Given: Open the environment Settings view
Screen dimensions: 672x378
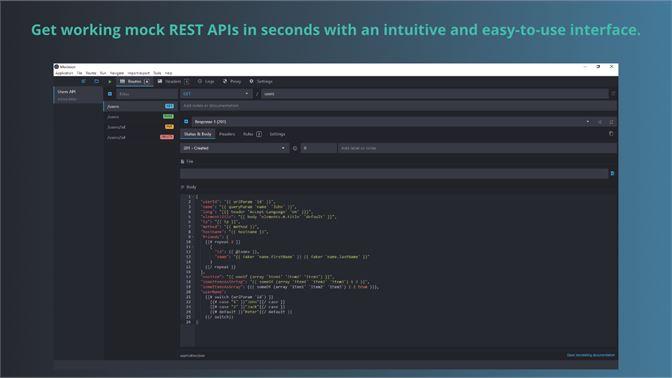Looking at the screenshot, I should tap(261, 81).
